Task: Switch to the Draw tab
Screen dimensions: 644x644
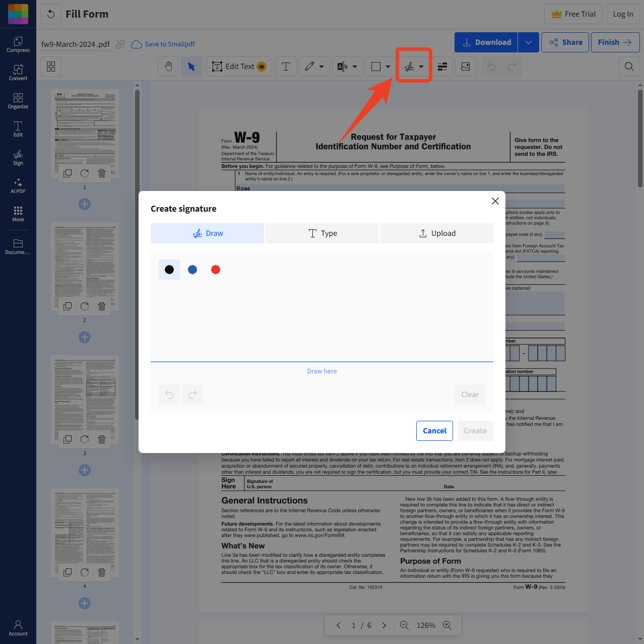Action: (207, 233)
